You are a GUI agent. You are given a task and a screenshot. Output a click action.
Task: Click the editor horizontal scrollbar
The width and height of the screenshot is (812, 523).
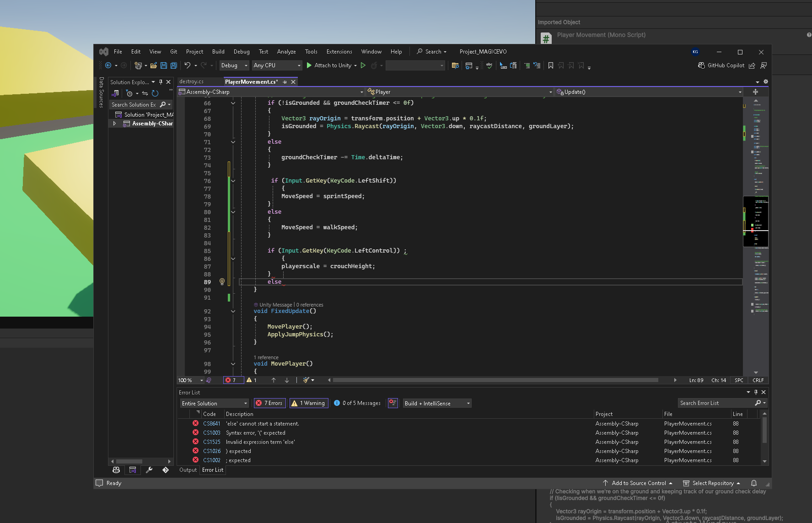coord(495,380)
